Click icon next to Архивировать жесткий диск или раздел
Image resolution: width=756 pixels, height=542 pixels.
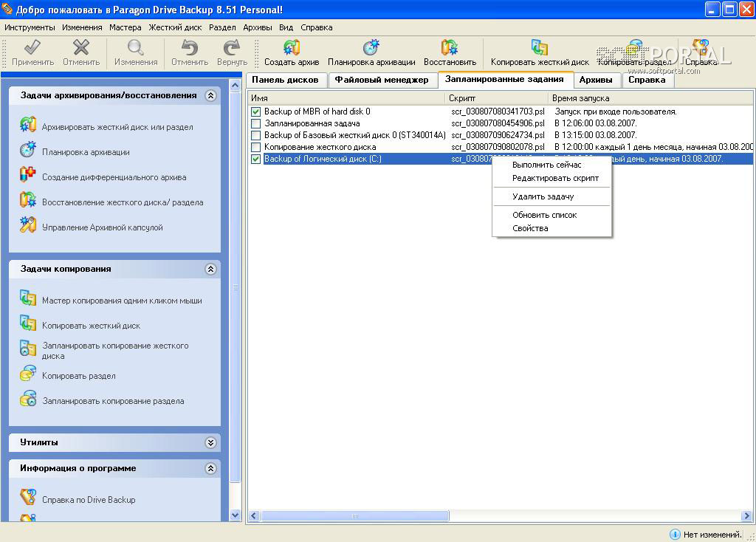(x=28, y=124)
